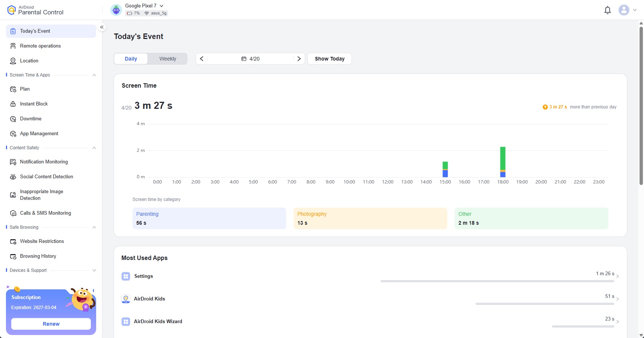Click the Calls & SMS Monitoring icon

(13, 213)
